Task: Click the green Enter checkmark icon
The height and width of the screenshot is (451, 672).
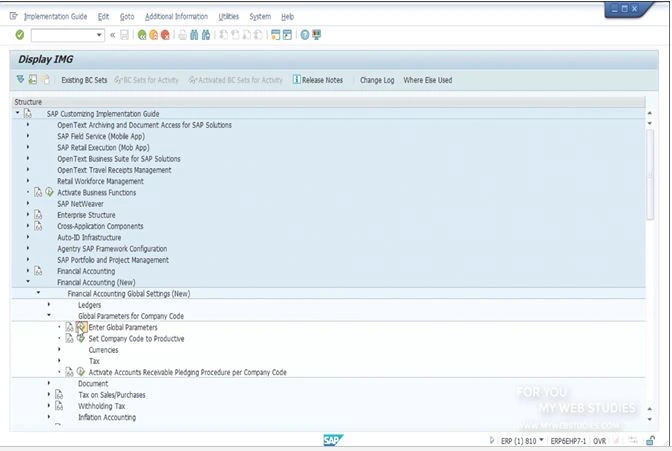Action: point(20,35)
